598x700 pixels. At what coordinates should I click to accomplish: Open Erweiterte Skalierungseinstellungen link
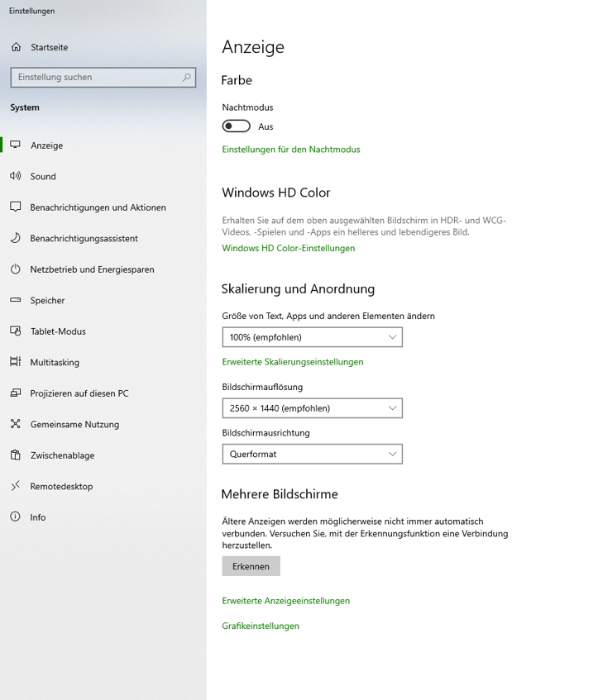[293, 362]
